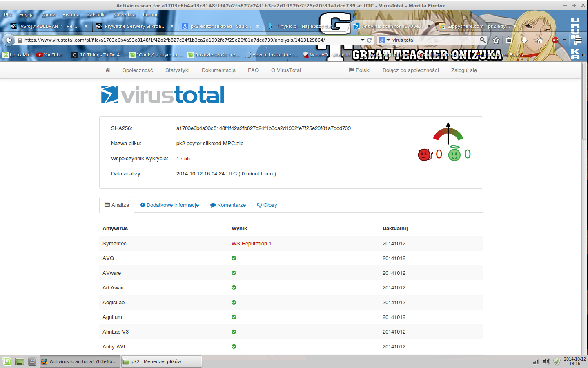Screen dimensions: 588x368
Task: Click the green angel harmless vote icon
Action: [454, 154]
